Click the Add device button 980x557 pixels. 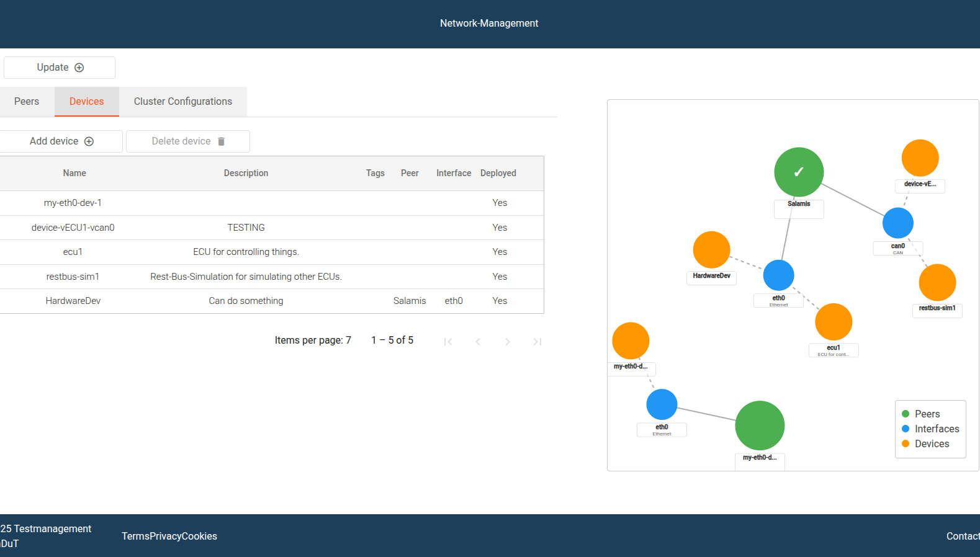click(61, 141)
